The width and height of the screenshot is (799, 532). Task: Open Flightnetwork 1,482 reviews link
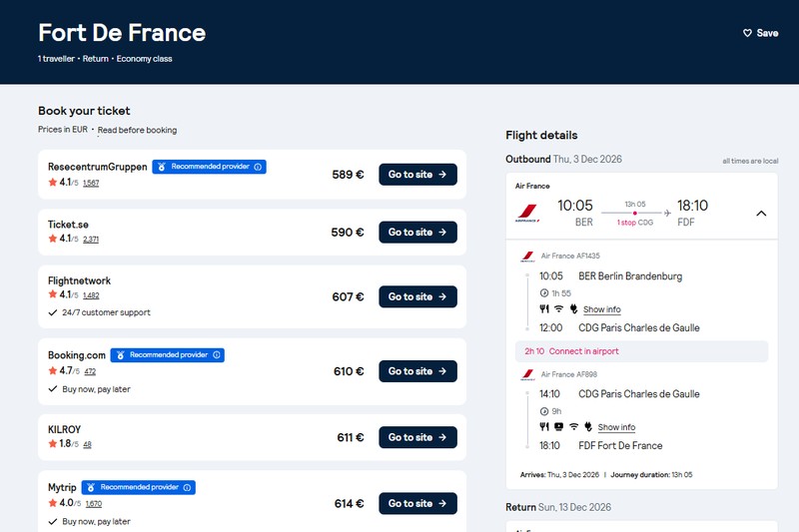(91, 295)
